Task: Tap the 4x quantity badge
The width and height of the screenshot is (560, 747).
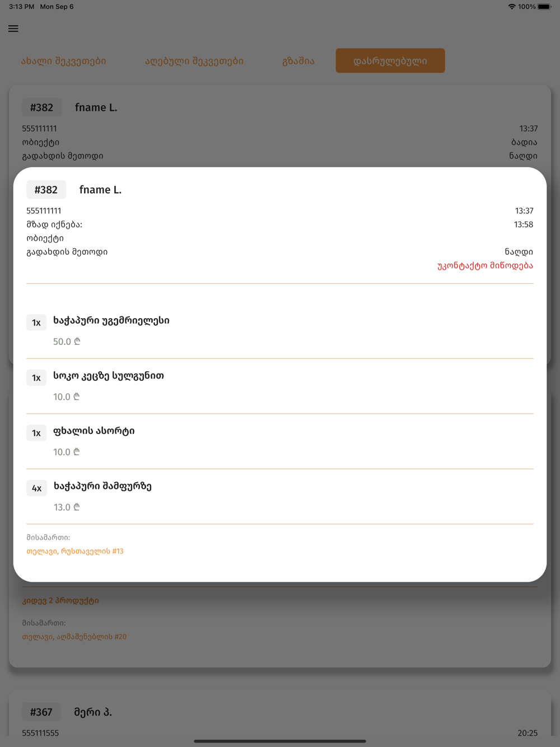Action: coord(36,488)
